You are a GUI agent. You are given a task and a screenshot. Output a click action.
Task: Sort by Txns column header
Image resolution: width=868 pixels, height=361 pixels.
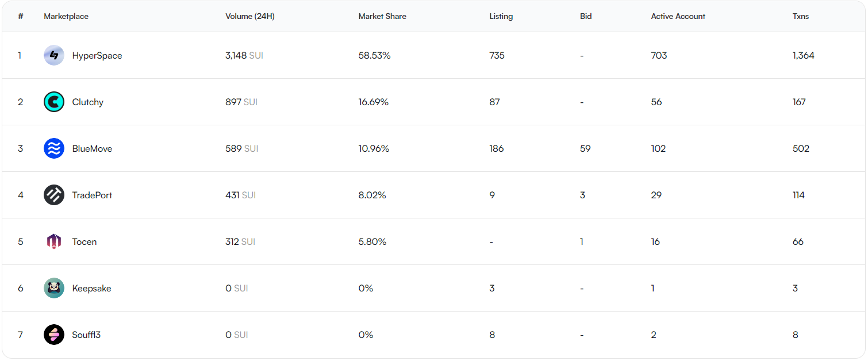[801, 16]
